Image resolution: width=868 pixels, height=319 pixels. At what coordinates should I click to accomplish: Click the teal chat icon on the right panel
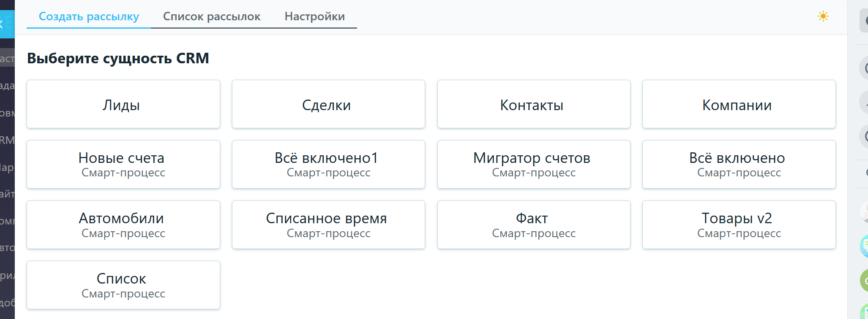pyautogui.click(x=864, y=246)
